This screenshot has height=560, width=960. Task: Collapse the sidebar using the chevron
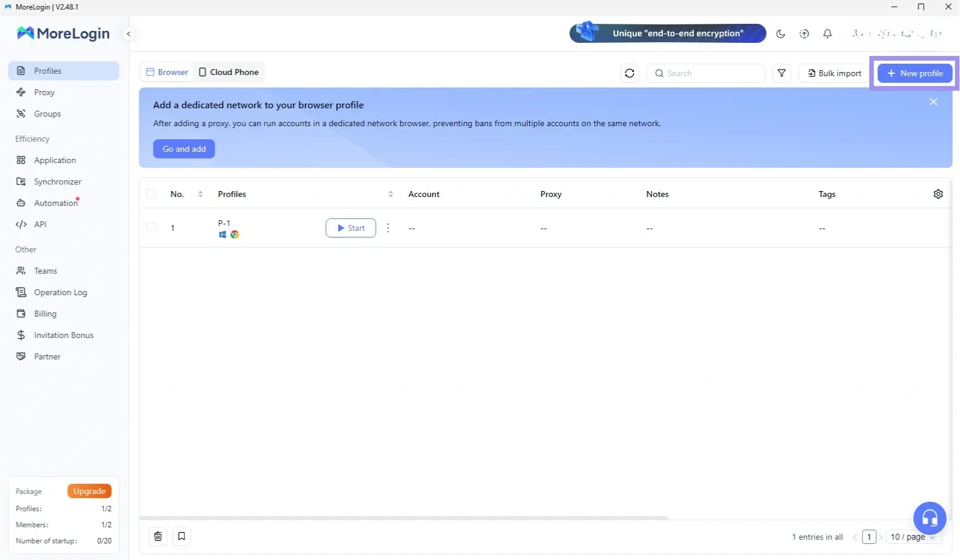(129, 34)
